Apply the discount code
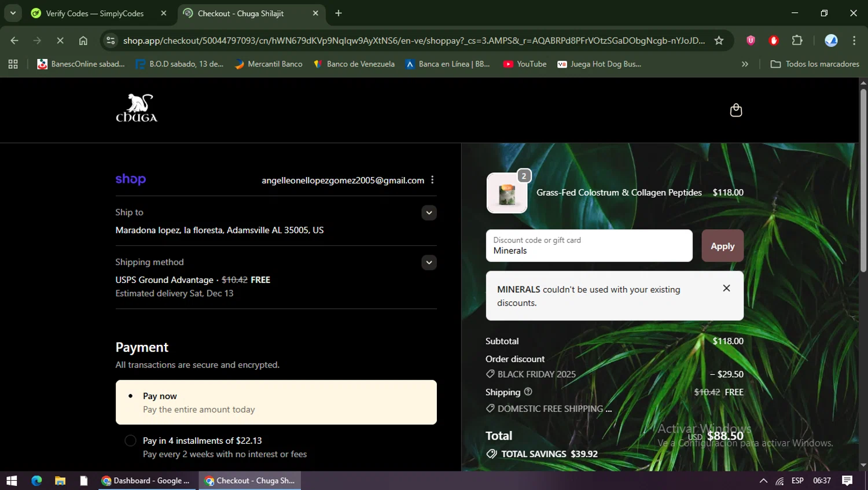This screenshot has height=490, width=868. point(722,246)
